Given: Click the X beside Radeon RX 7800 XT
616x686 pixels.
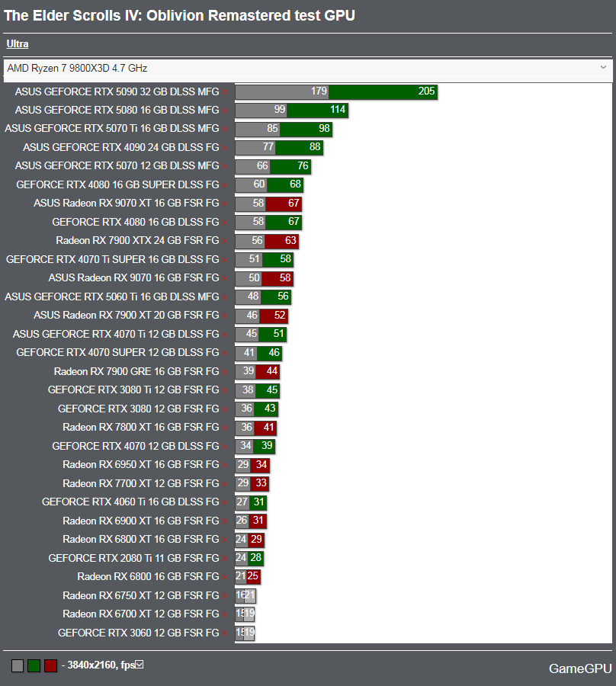Looking at the screenshot, I should (225, 428).
